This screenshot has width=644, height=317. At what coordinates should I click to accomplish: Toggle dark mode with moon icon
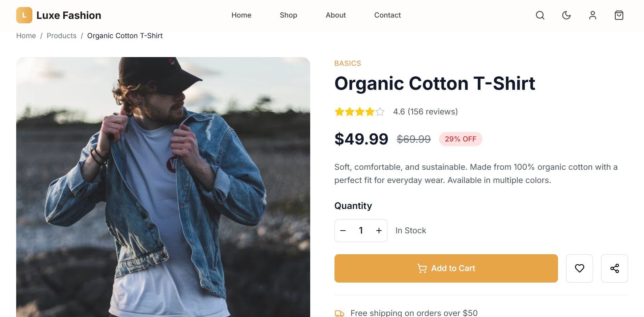[566, 15]
